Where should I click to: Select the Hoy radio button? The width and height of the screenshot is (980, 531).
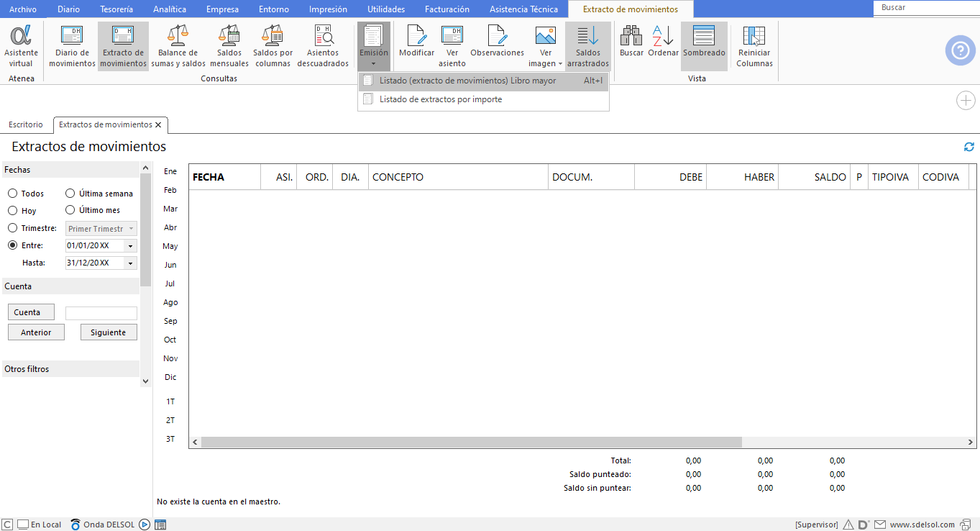pos(13,211)
